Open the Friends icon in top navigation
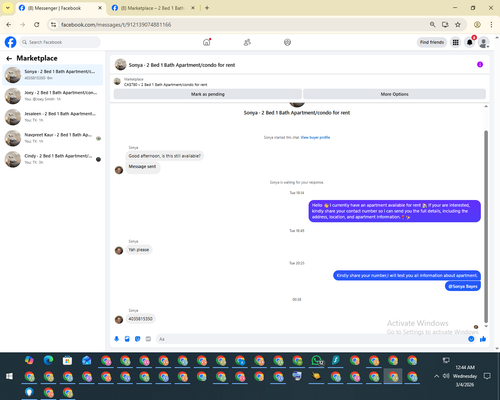This screenshot has height=400, width=500. point(247,42)
